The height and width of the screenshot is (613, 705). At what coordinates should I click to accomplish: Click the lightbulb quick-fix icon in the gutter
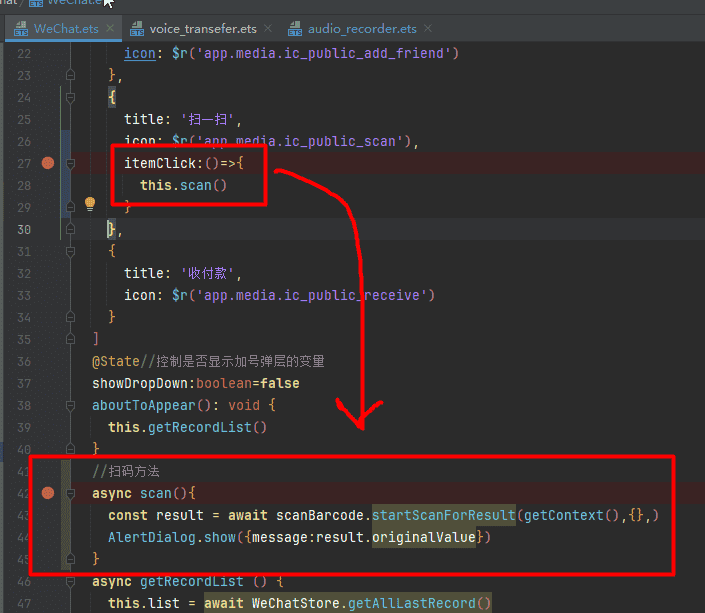pos(89,204)
